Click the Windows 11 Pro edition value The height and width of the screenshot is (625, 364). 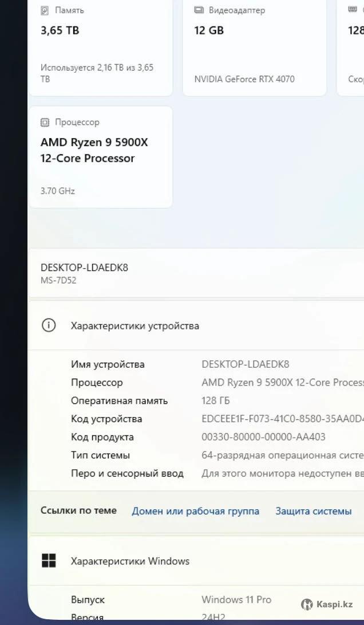(236, 600)
